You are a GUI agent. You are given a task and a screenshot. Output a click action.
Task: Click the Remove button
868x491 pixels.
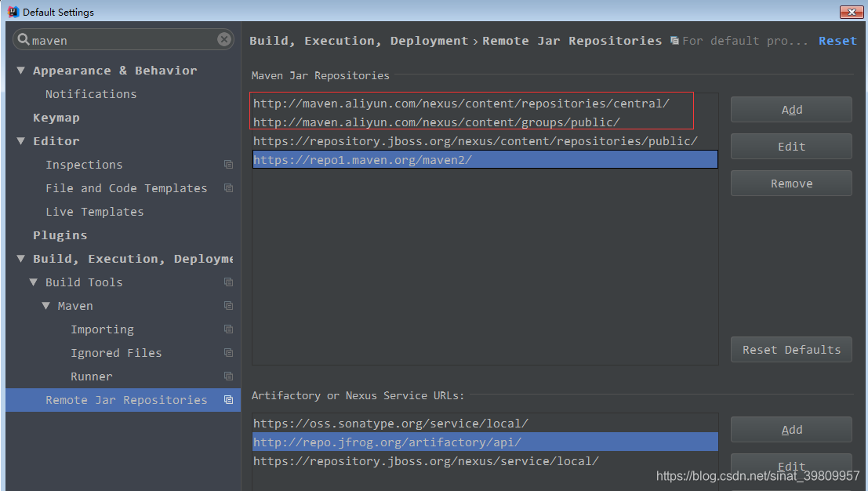791,184
